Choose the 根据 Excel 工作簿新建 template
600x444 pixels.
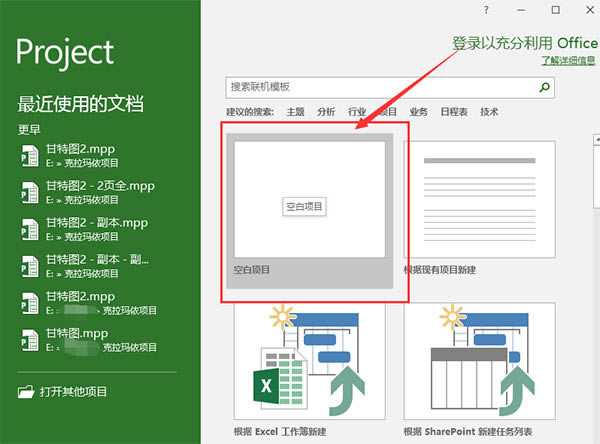tap(310, 361)
